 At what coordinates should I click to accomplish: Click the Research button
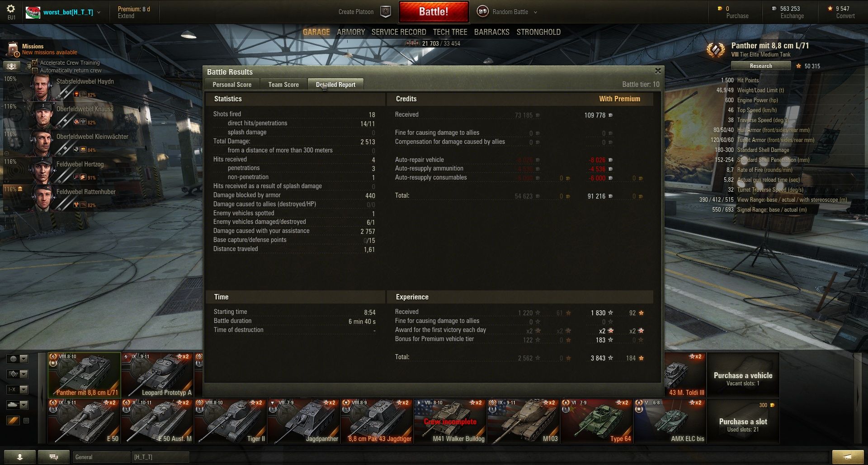pyautogui.click(x=761, y=66)
